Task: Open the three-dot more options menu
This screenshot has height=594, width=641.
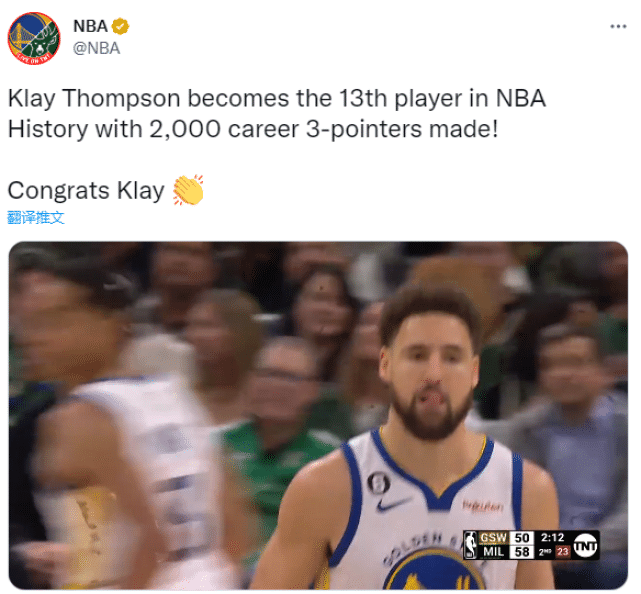Action: (618, 27)
